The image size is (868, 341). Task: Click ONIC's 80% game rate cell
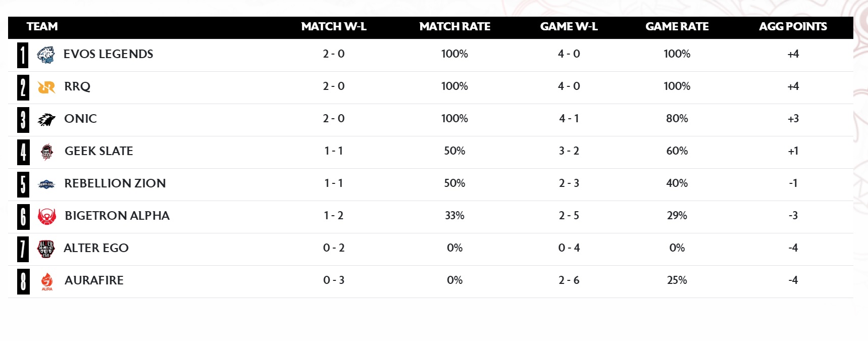pos(677,119)
